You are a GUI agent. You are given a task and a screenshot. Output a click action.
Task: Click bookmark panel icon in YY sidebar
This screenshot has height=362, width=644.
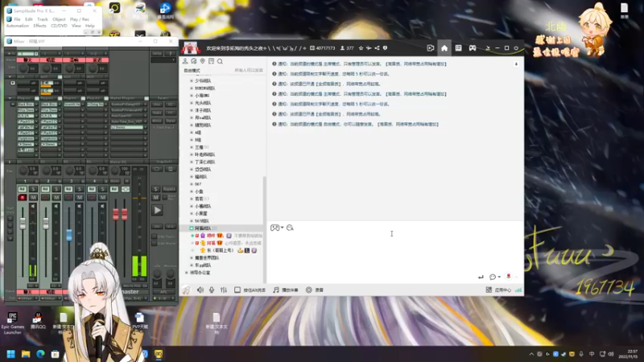(211, 61)
